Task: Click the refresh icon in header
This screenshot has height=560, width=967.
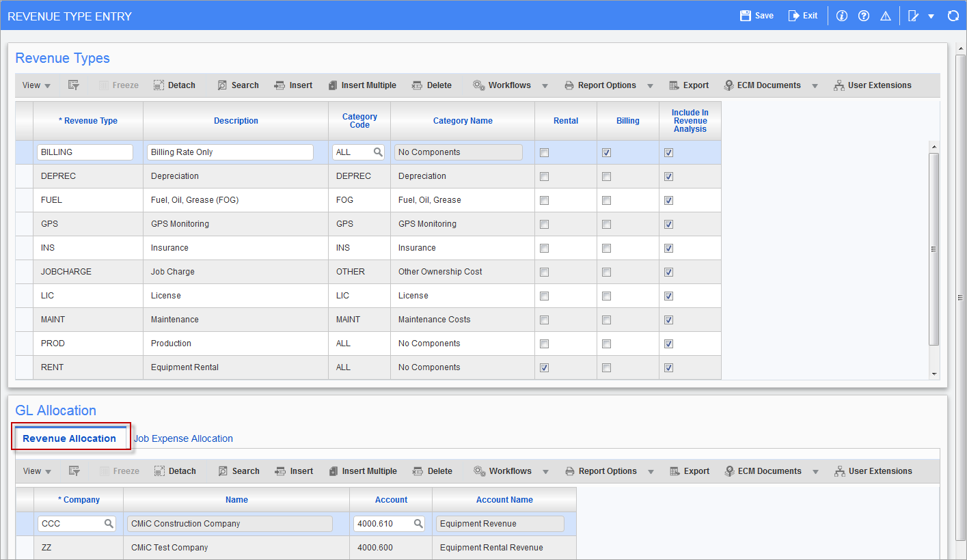Action: point(953,16)
